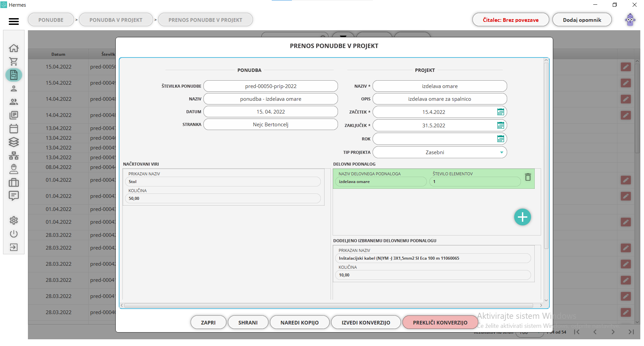Click the SHRANI button

pos(248,322)
